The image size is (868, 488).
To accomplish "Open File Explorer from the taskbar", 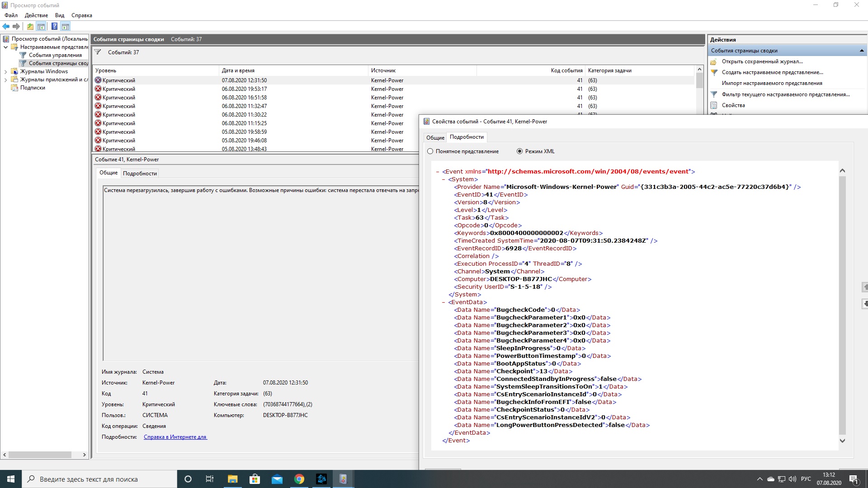I will [x=232, y=479].
